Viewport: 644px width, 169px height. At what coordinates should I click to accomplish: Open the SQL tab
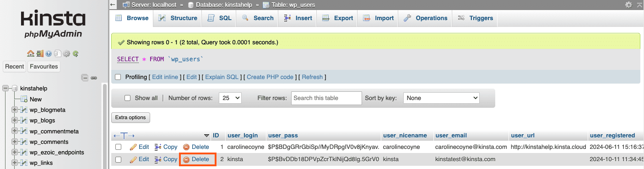tap(219, 18)
